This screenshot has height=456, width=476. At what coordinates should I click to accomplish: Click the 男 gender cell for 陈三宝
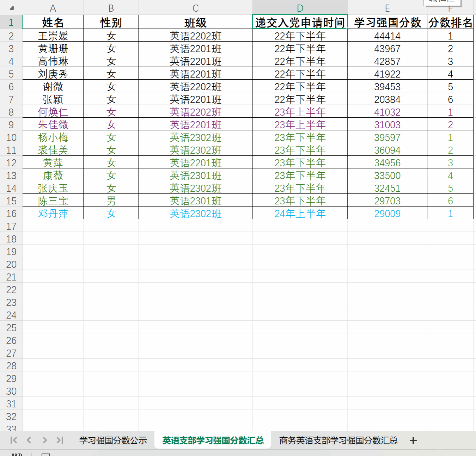tap(111, 201)
